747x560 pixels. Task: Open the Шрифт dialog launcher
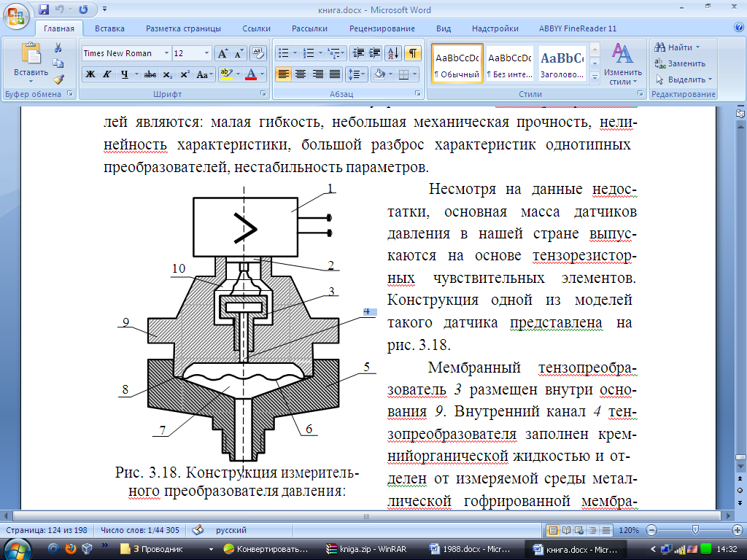(x=263, y=94)
